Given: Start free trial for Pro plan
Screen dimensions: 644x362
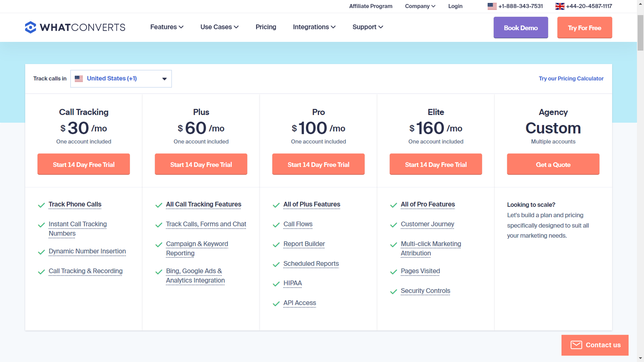Looking at the screenshot, I should [318, 164].
